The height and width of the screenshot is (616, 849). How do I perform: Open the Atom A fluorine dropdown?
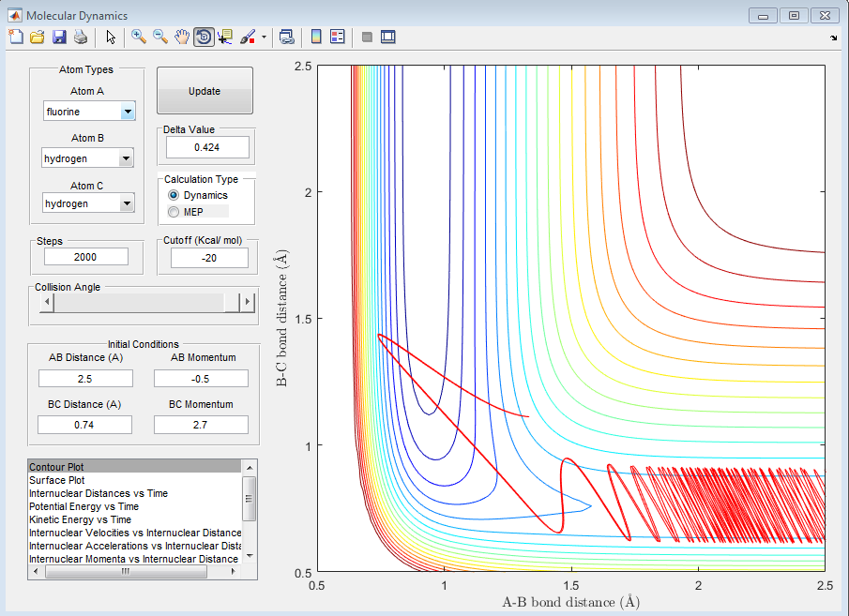click(128, 113)
